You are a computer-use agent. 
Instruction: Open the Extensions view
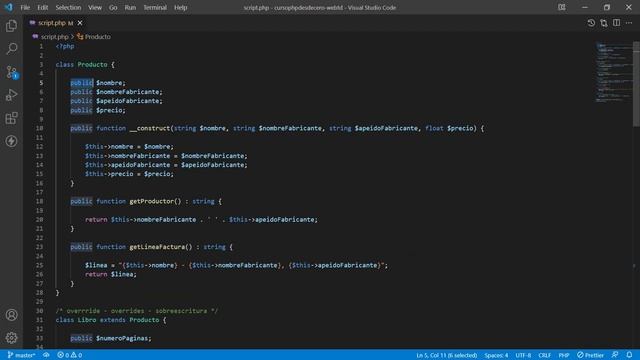click(11, 118)
